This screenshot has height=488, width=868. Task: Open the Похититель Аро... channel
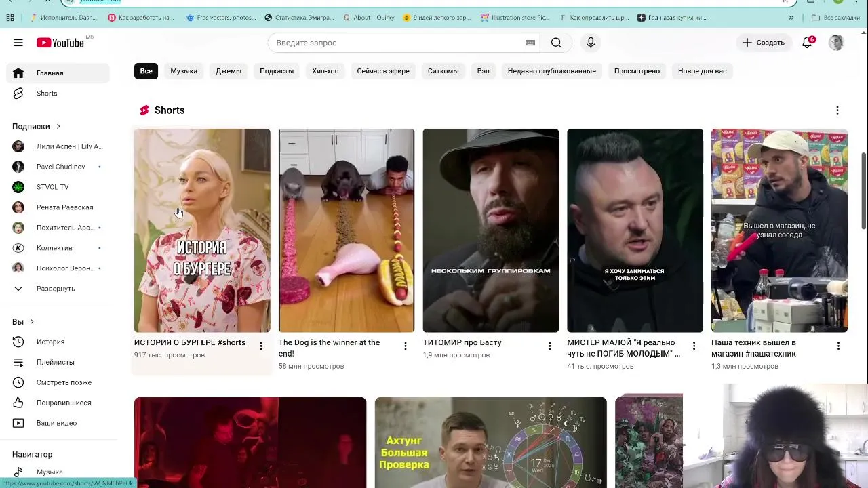tap(58, 228)
